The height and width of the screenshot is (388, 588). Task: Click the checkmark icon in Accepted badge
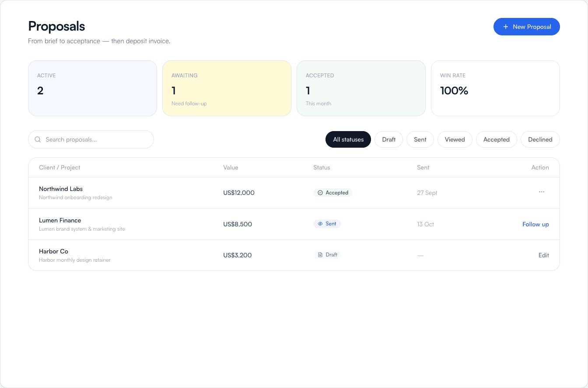point(320,193)
